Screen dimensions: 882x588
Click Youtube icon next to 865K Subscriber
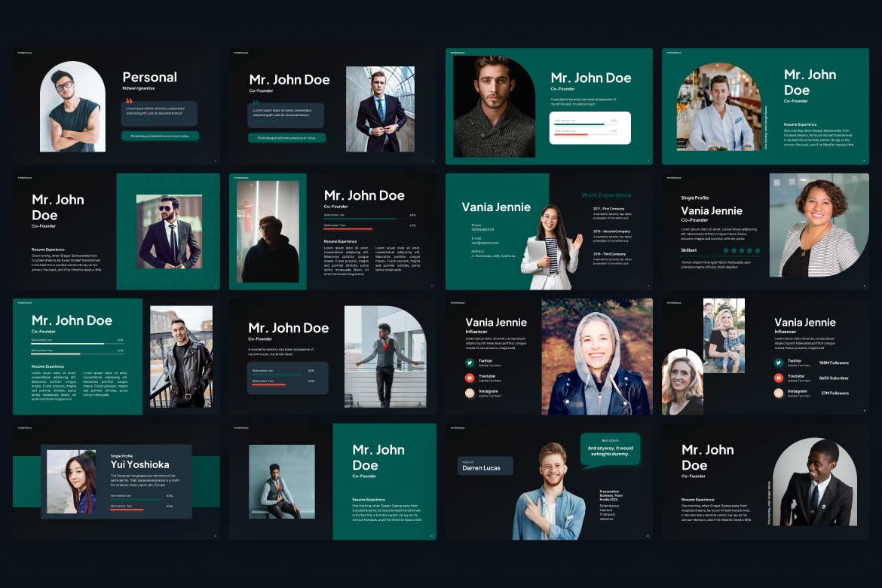[x=779, y=378]
